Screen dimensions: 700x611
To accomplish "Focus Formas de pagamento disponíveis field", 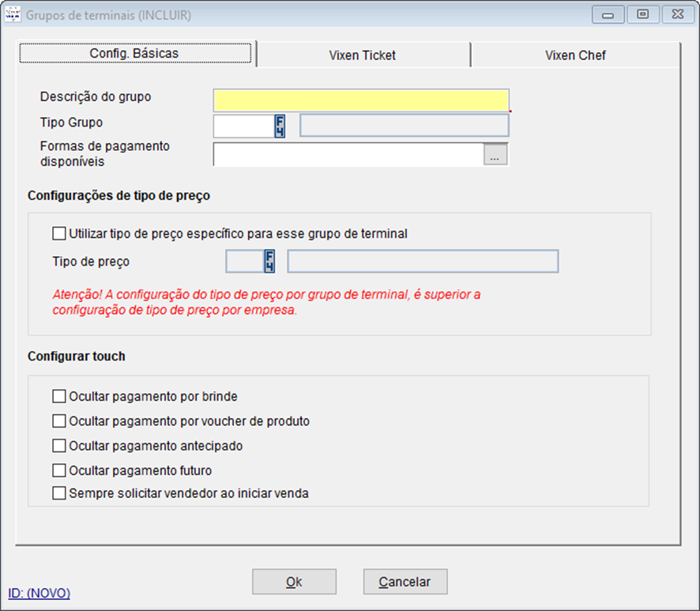I will [348, 155].
